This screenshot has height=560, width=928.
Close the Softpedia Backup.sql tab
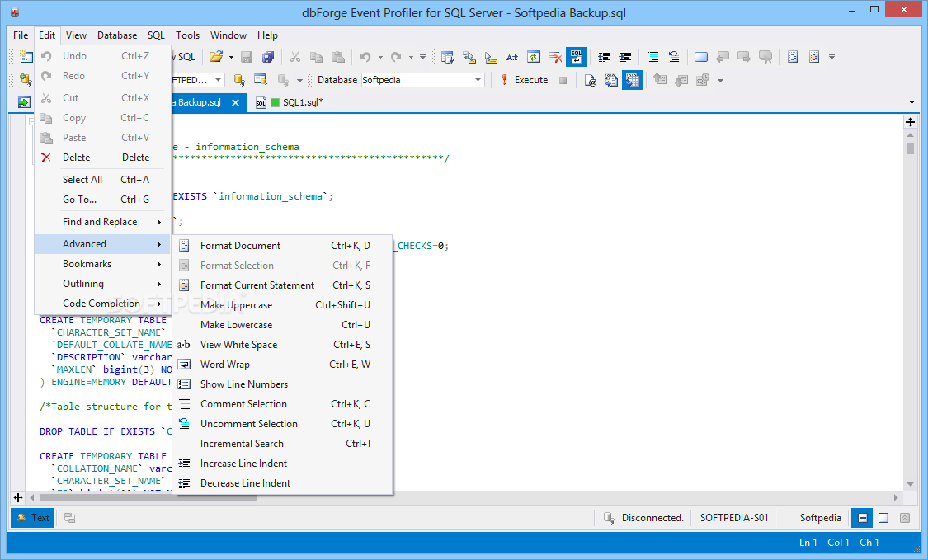point(236,102)
